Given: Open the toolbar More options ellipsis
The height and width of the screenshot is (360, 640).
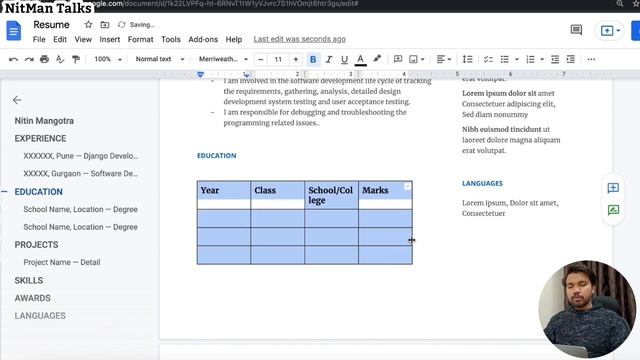Looking at the screenshot, I should click(591, 60).
